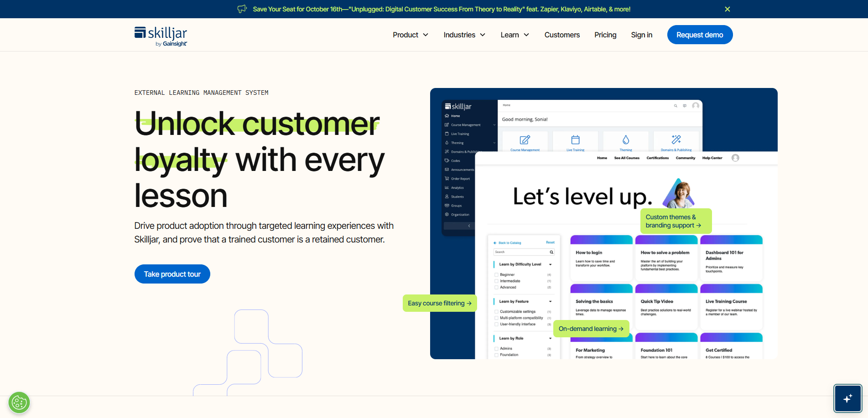Check the Foundation role checkbox
This screenshot has width=868, height=418.
pos(496,355)
